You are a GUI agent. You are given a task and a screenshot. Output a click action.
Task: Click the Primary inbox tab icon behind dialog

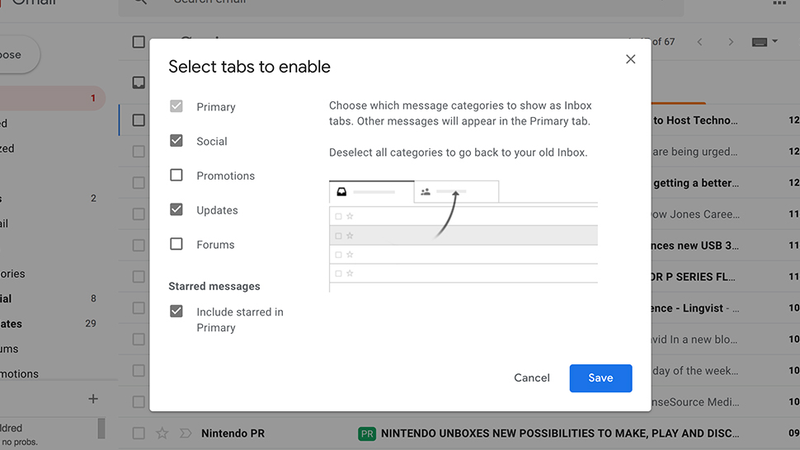138,83
